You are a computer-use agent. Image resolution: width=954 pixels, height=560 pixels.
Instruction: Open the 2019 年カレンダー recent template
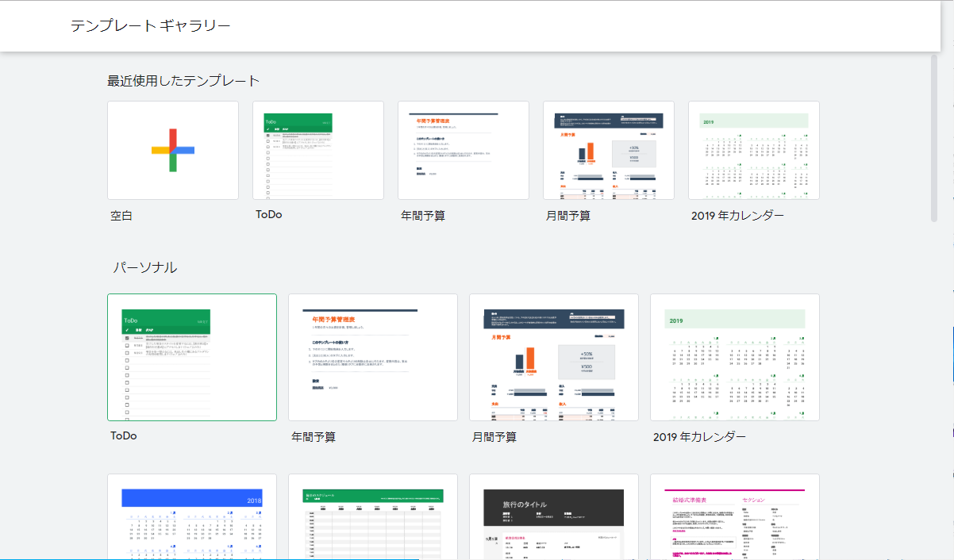pos(753,149)
